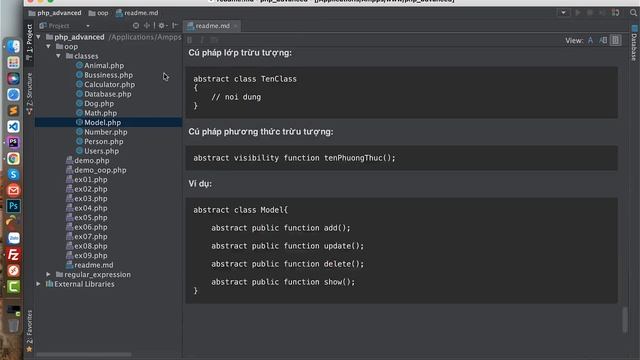Toggle code formatting in the markdown toolbar
This screenshot has width=640, height=360.
point(214,40)
